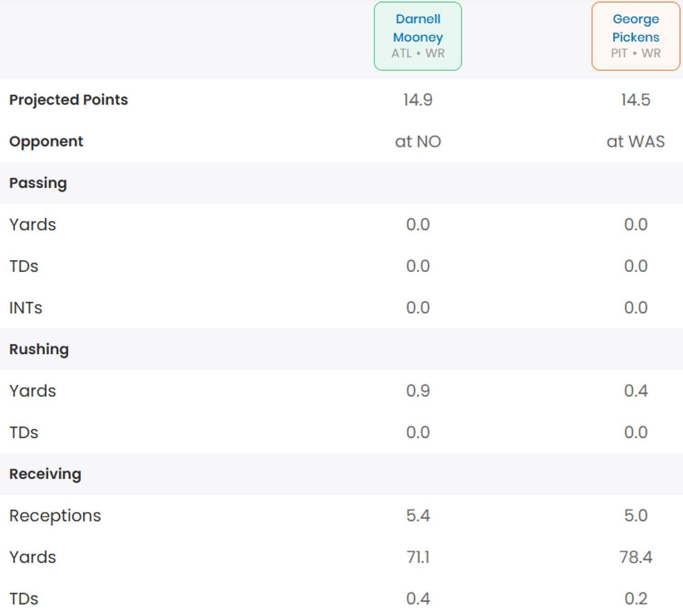Click the INTs row label
Image resolution: width=683 pixels, height=616 pixels.
(x=25, y=308)
